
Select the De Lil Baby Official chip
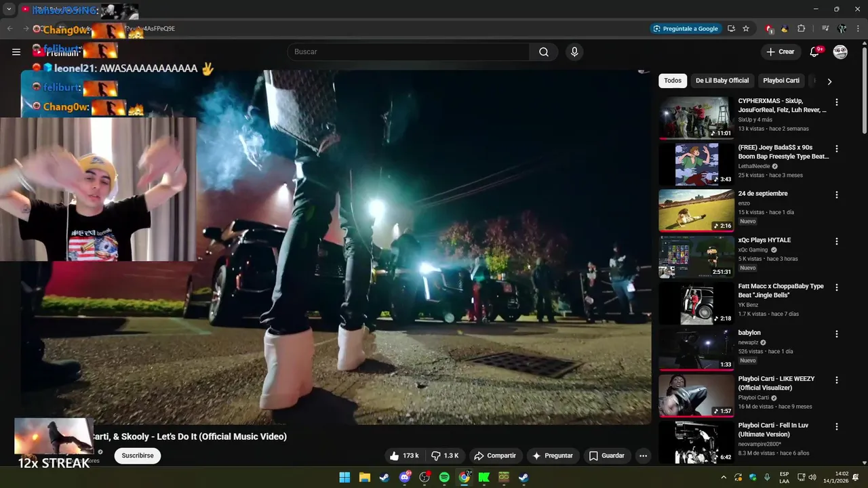tap(722, 81)
